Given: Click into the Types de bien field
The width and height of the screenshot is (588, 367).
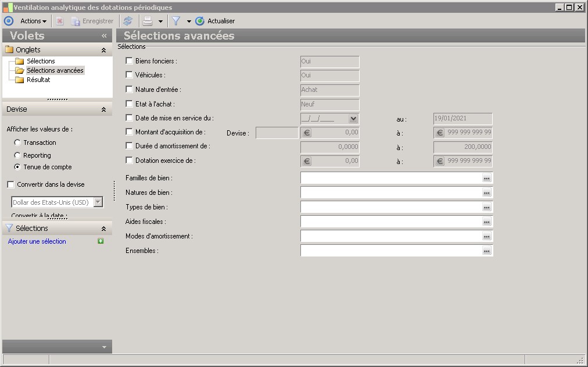Looking at the screenshot, I should (390, 207).
